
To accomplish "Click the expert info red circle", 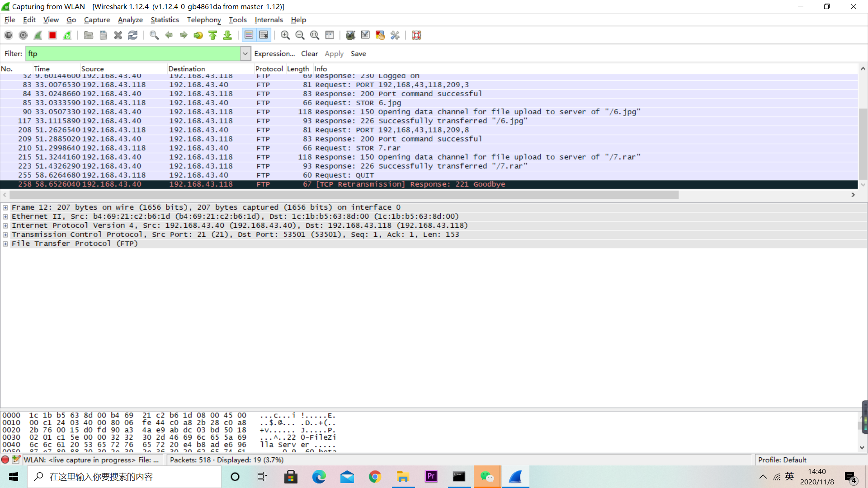I will coord(5,460).
